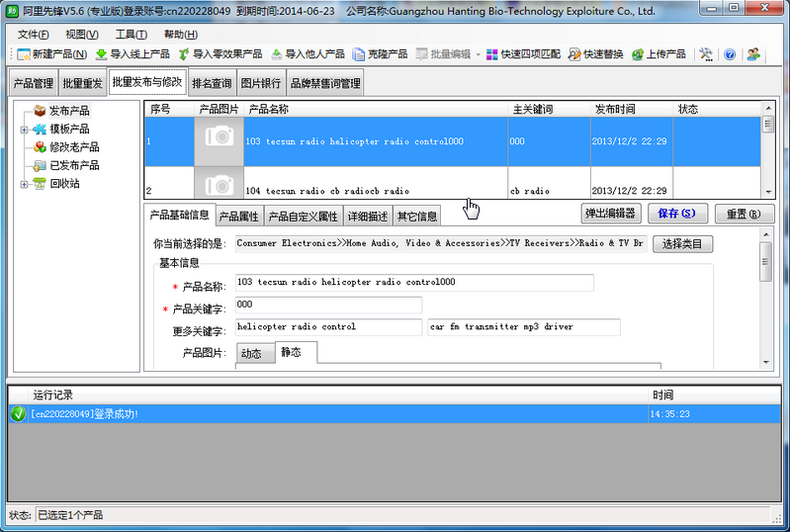Open the 工具(T) menu
Screen dimensions: 791x532
(132, 35)
